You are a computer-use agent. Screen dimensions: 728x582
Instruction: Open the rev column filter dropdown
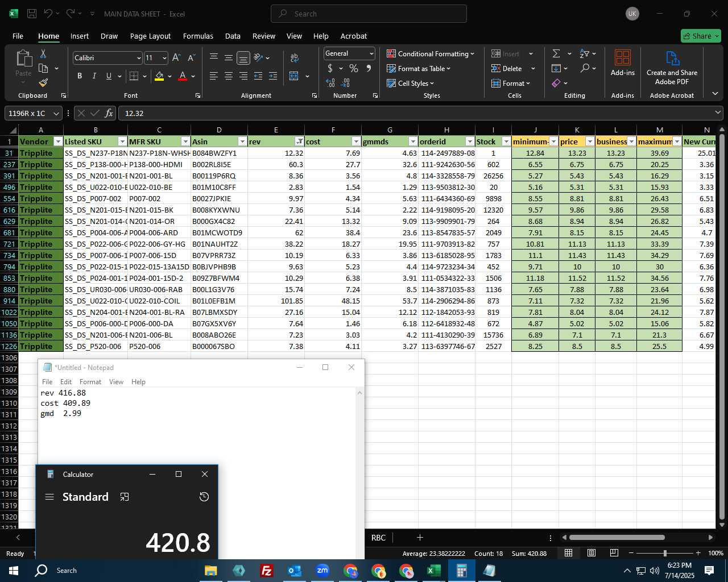(299, 142)
